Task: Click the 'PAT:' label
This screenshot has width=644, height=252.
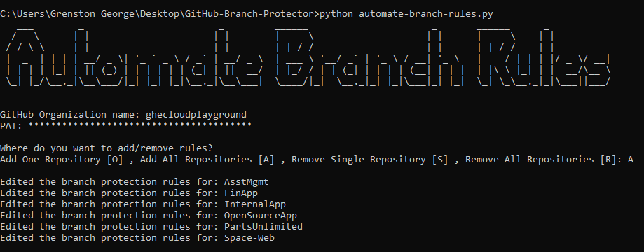Action: pyautogui.click(x=11, y=125)
